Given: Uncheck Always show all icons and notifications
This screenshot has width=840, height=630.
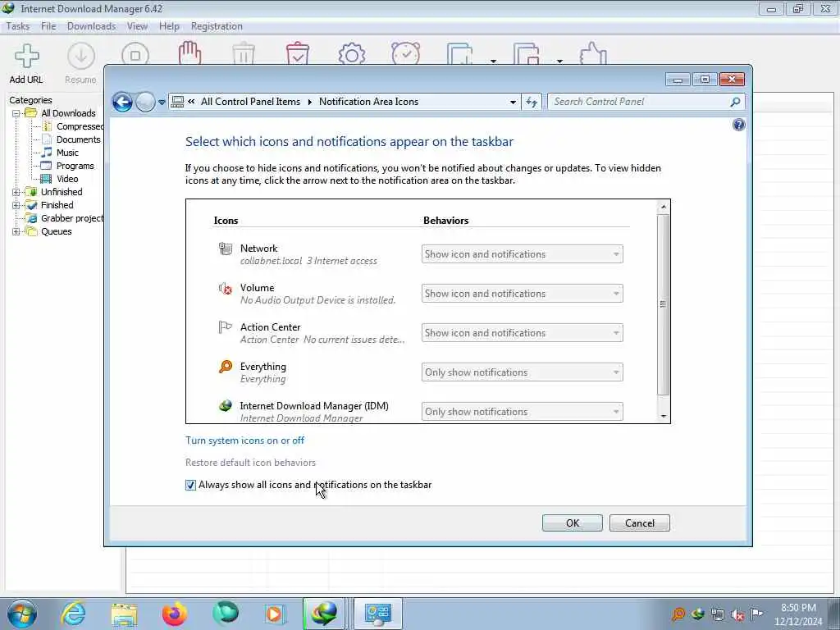Looking at the screenshot, I should pyautogui.click(x=190, y=486).
